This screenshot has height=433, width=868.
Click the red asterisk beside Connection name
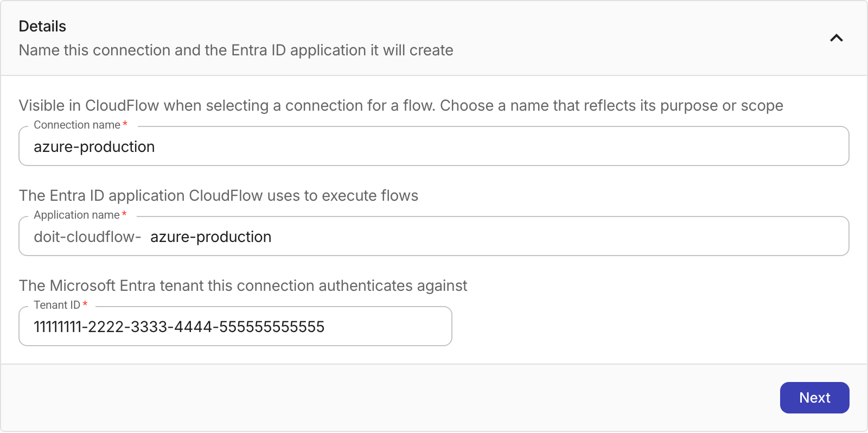click(x=125, y=124)
